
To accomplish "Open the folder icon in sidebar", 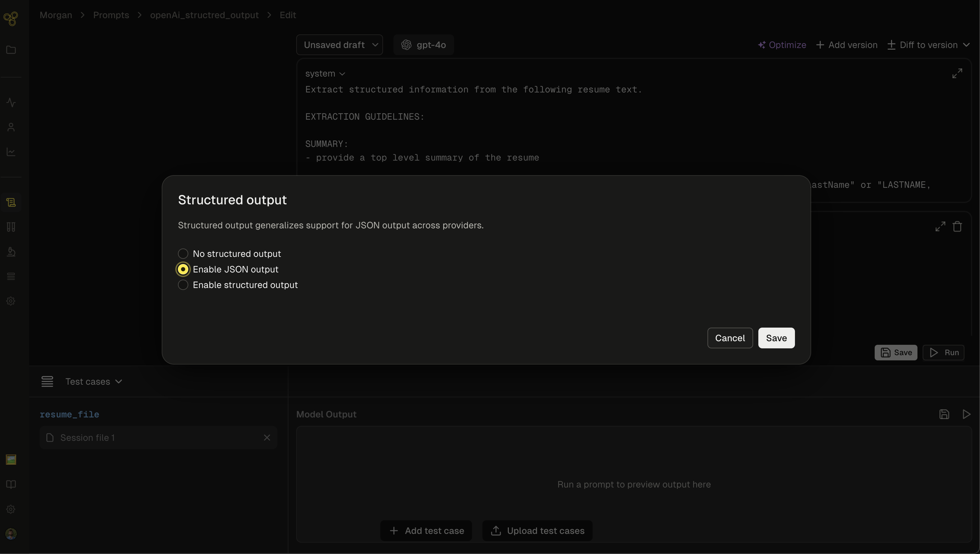I will [11, 50].
